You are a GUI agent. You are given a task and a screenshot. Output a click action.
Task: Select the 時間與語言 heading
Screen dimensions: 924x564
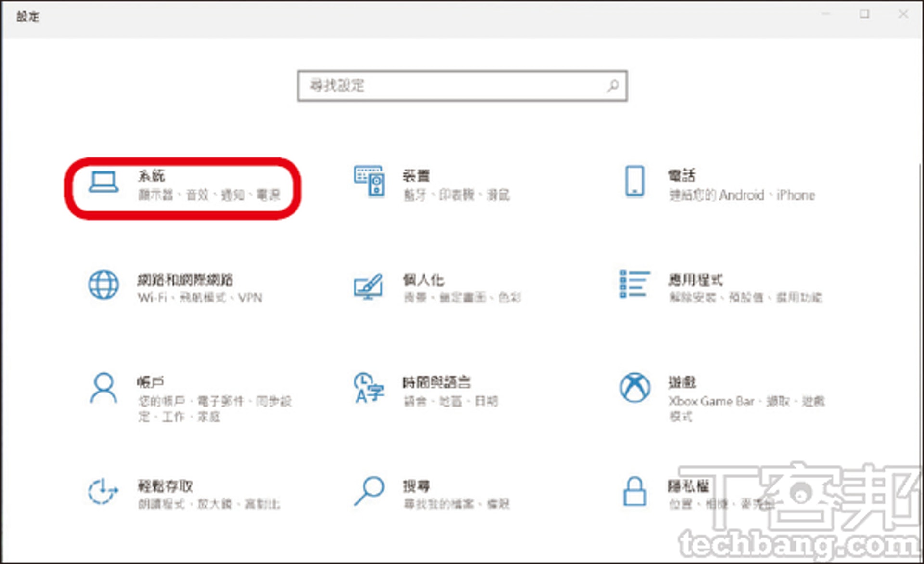[x=437, y=382]
